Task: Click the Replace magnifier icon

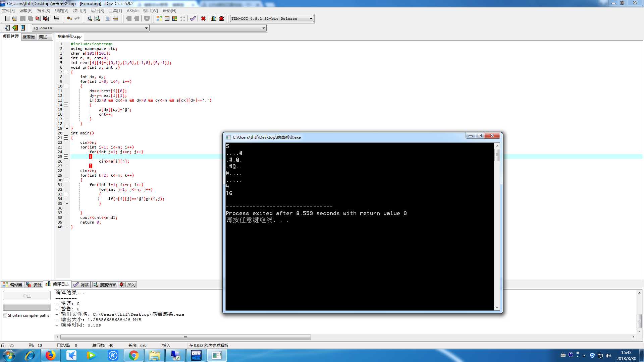Action: 97,18
